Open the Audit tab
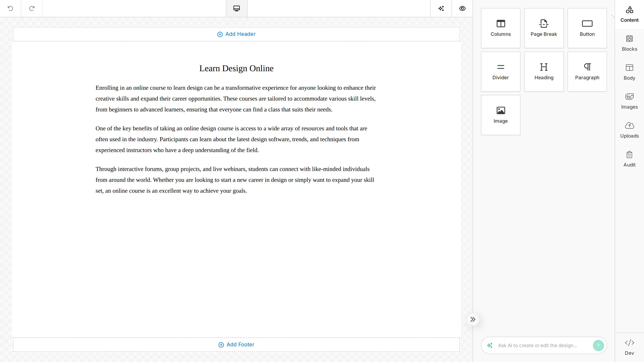The height and width of the screenshot is (362, 644). coord(629,159)
